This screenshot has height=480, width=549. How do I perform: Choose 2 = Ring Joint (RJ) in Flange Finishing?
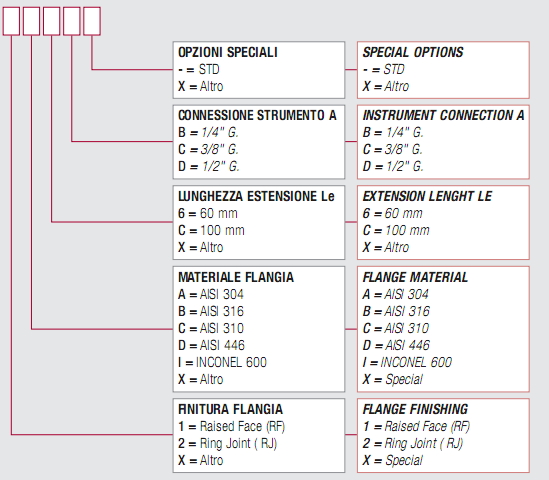[x=413, y=444]
